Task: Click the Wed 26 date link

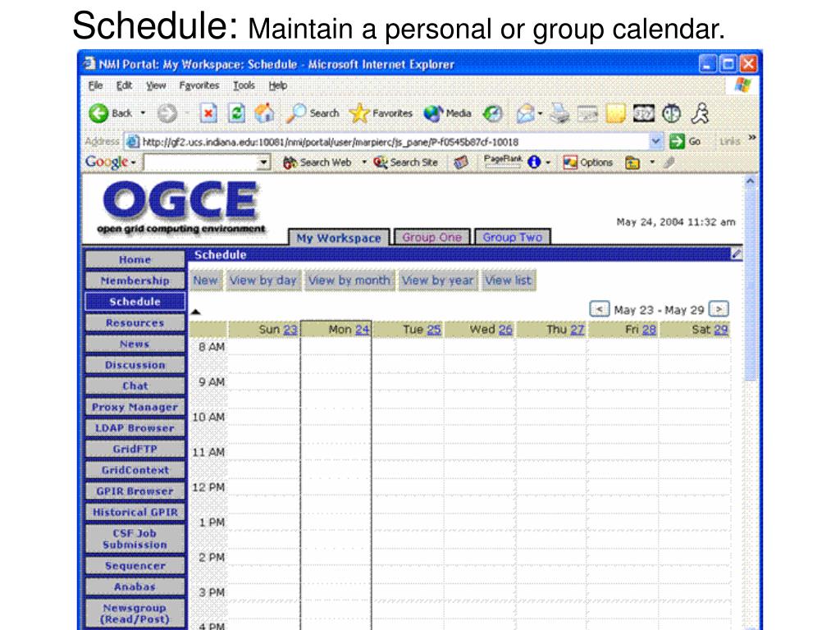Action: coord(505,330)
